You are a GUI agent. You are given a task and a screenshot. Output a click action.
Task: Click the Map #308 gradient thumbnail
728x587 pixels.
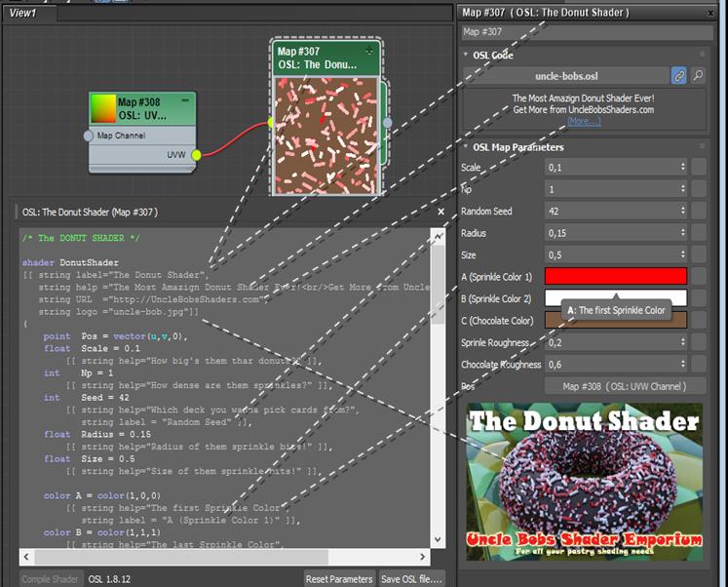coord(103,108)
